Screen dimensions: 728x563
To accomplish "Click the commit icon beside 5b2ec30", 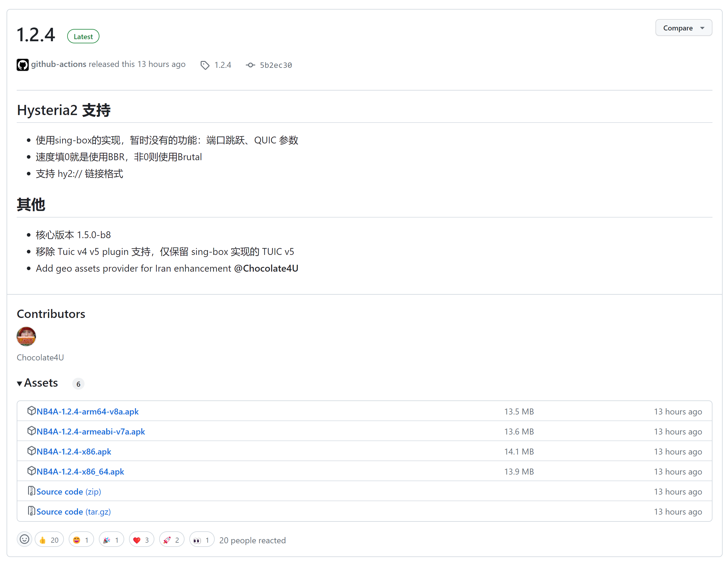I will coord(251,65).
